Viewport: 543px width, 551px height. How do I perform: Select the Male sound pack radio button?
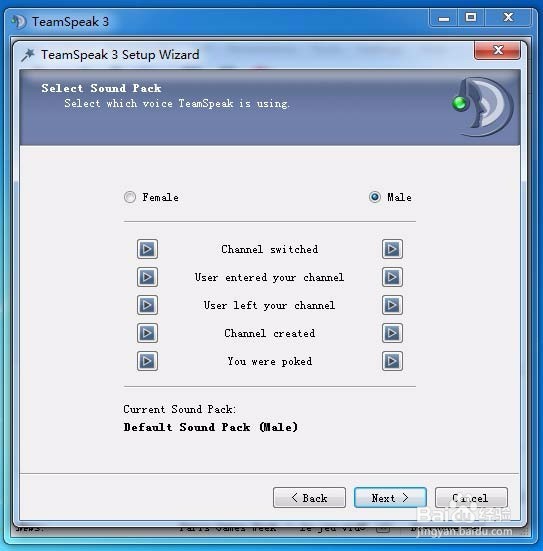pyautogui.click(x=375, y=197)
